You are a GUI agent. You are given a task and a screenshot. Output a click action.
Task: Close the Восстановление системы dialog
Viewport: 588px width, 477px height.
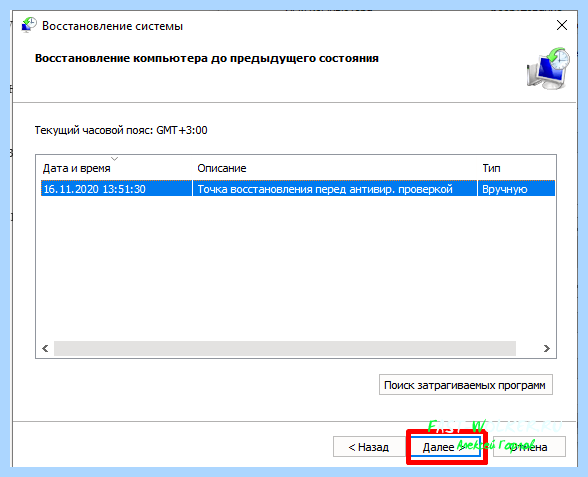point(561,26)
